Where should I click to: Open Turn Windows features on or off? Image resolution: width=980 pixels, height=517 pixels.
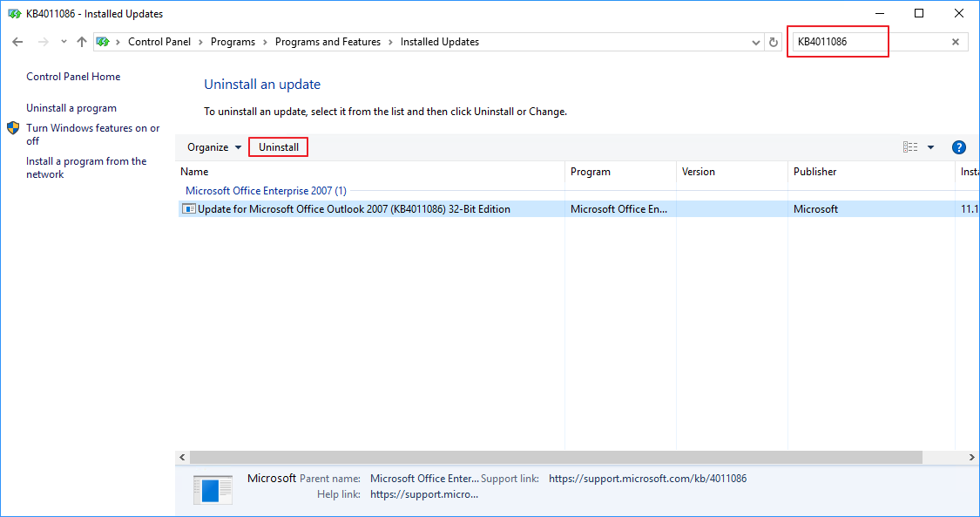92,134
